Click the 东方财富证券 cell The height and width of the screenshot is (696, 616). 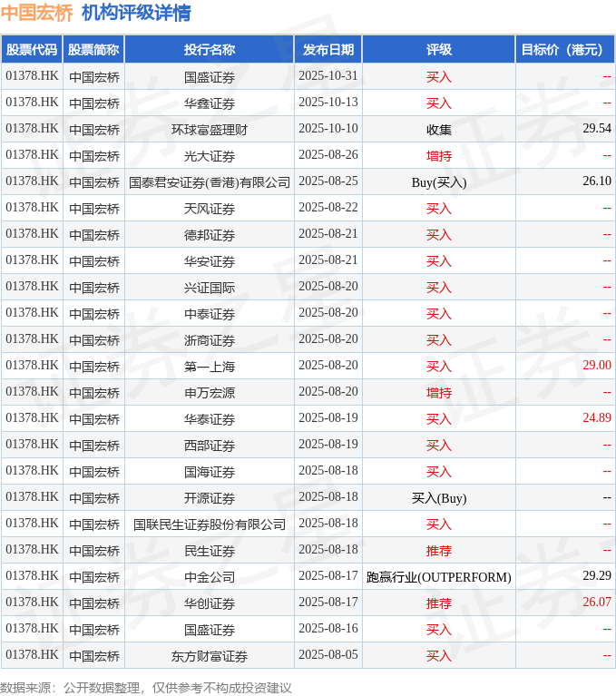point(210,655)
